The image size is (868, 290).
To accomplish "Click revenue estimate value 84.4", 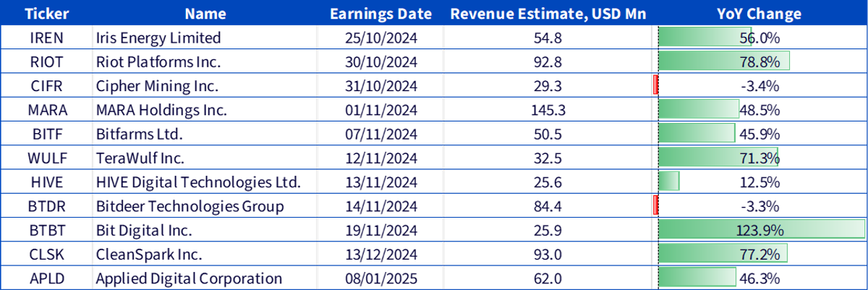I will 547,206.
